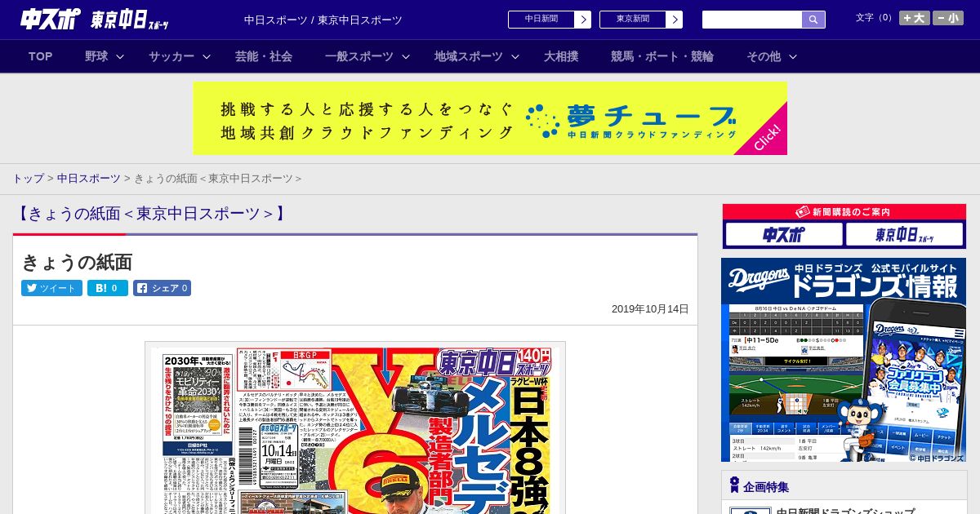Image resolution: width=980 pixels, height=514 pixels.
Task: Open 競馬・ボート・競輪 navigation item
Action: pos(662,56)
